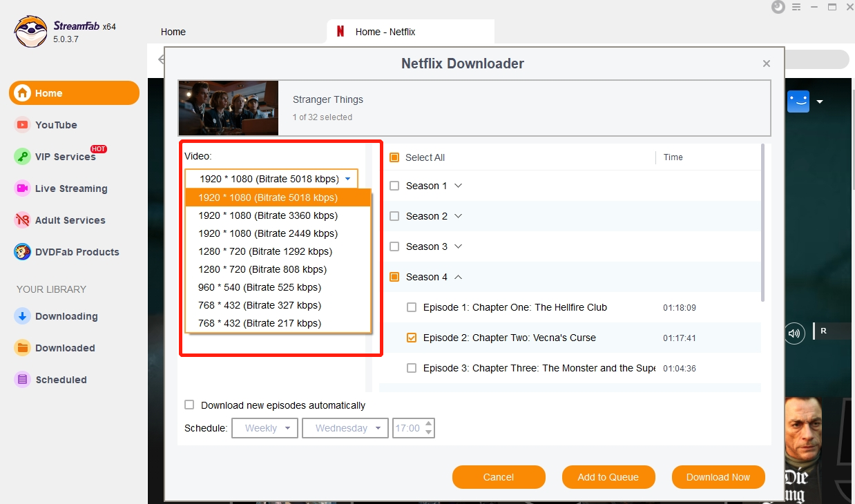Expand the Season 1 chevron
Screen dimensions: 855x504
[x=458, y=186]
